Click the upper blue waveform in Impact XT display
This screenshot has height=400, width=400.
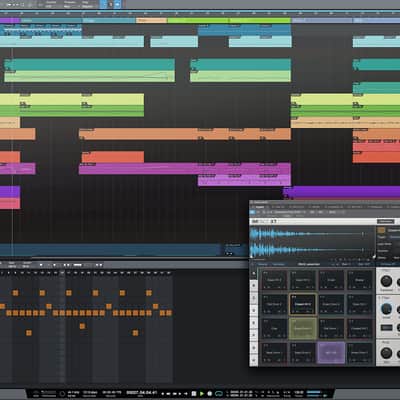[x=307, y=234]
